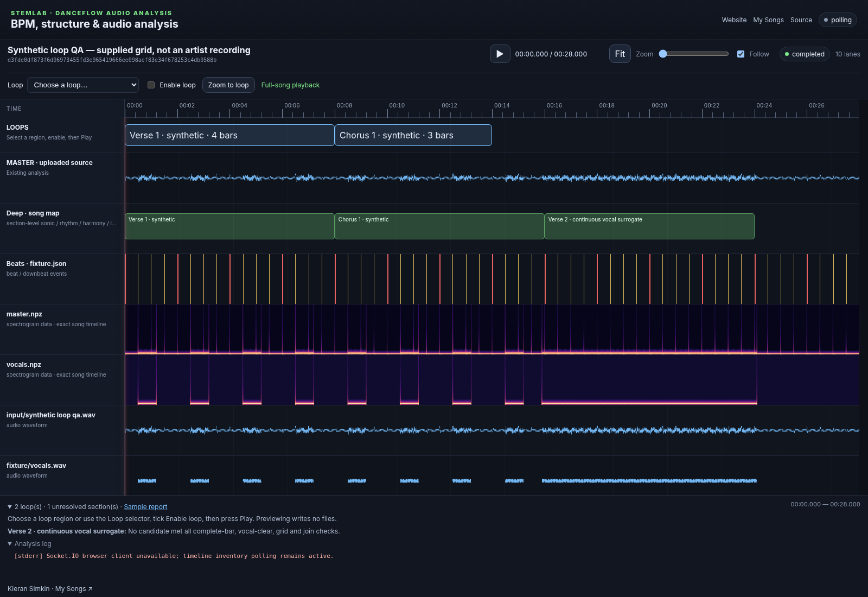Click the 10 lanes count text

point(847,54)
